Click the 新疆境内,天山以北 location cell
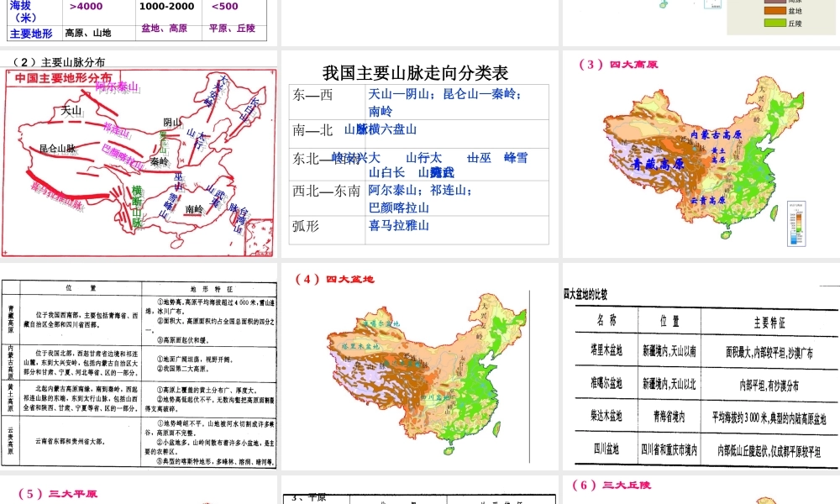Image resolution: width=840 pixels, height=504 pixels. [669, 384]
